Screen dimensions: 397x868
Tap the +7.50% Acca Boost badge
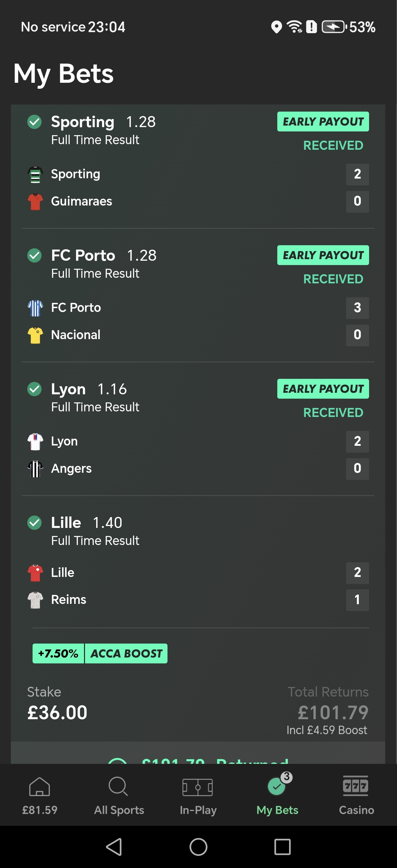click(x=100, y=654)
